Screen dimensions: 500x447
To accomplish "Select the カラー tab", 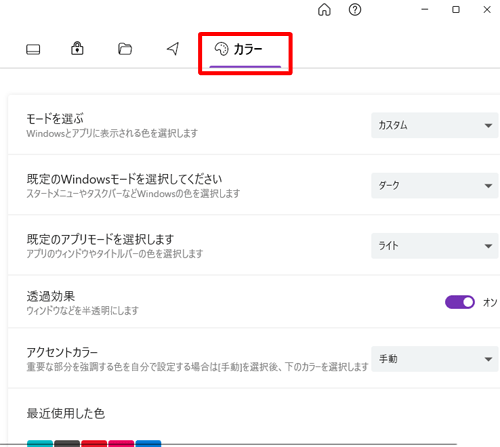I will pos(245,50).
